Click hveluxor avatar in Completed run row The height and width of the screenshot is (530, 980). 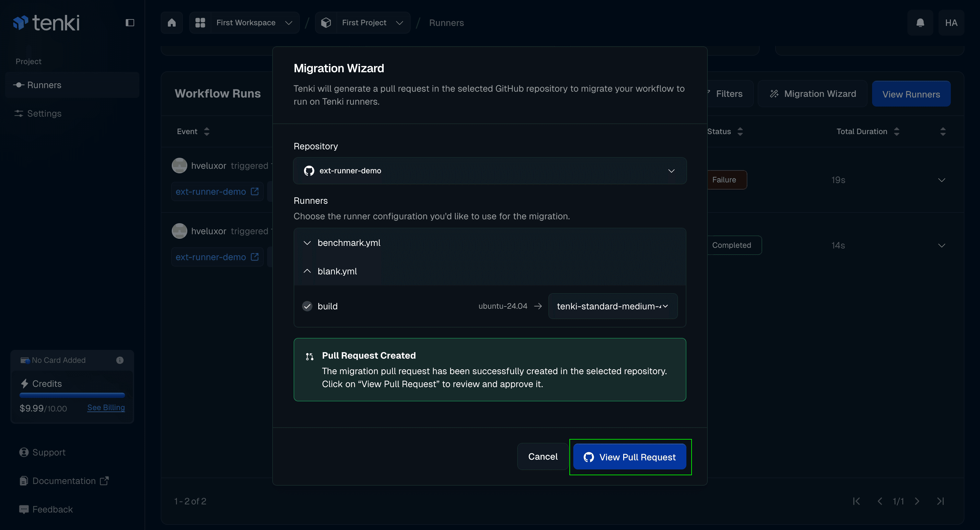[x=179, y=231]
